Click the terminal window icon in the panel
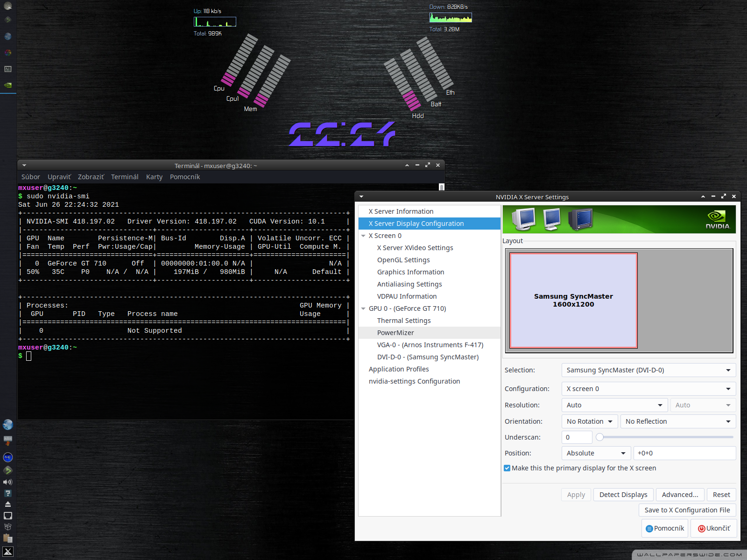Screen dimensions: 747x560 (8, 69)
